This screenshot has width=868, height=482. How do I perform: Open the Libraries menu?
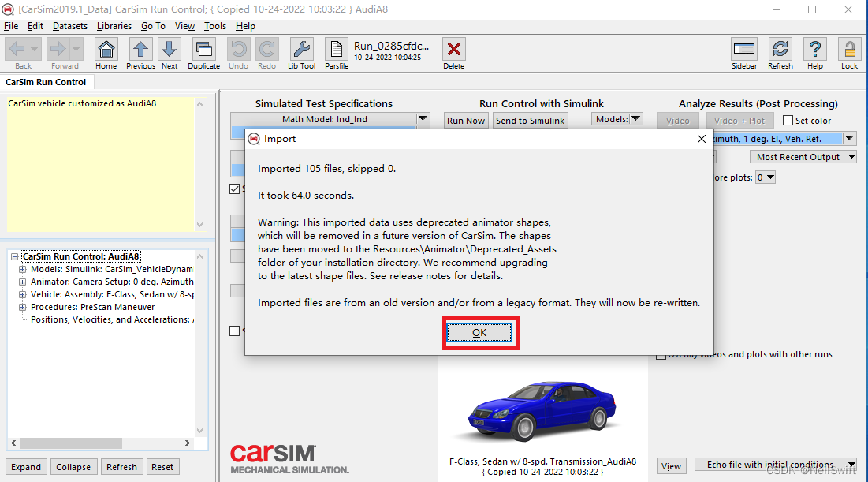(x=114, y=26)
